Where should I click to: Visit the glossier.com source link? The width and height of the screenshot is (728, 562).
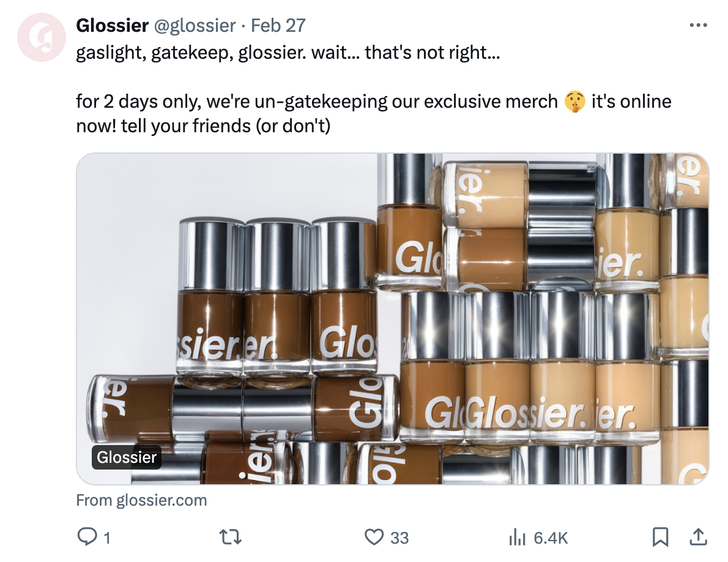[141, 500]
